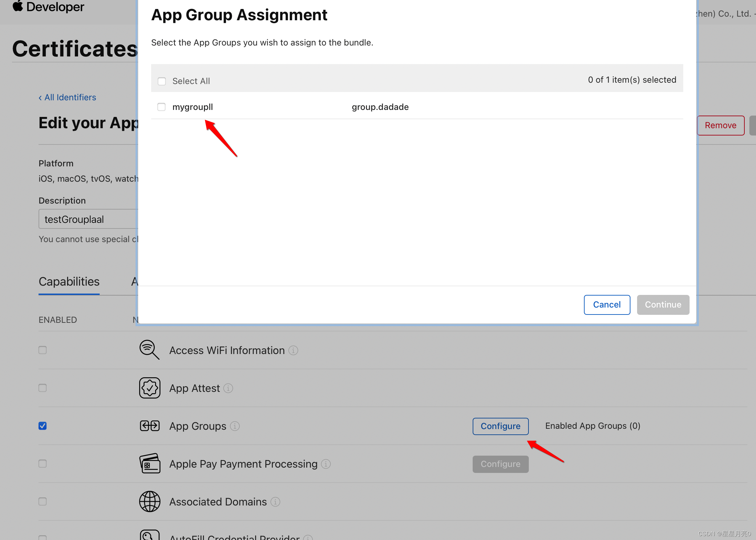The image size is (756, 540).
Task: Click the Apple Pay Payment Processing card icon
Action: point(150,464)
